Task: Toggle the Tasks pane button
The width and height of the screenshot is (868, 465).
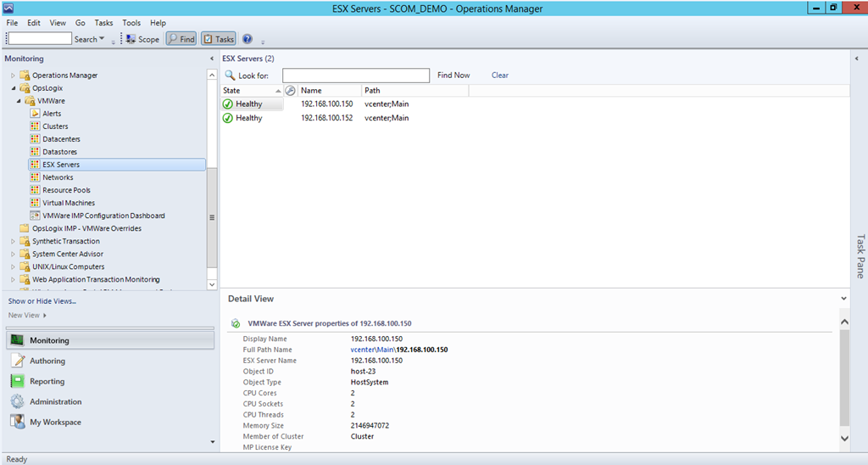Action: pos(219,39)
